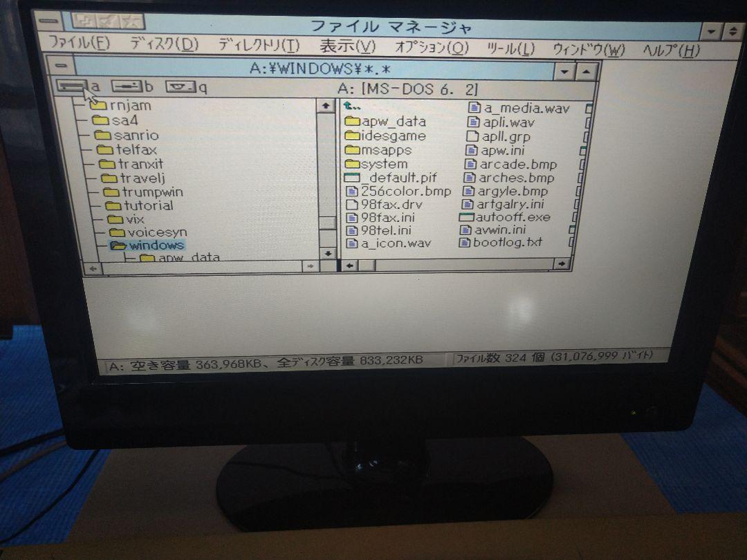Select the trumpwin folder in tree
The width and height of the screenshot is (747, 560).
(x=143, y=192)
